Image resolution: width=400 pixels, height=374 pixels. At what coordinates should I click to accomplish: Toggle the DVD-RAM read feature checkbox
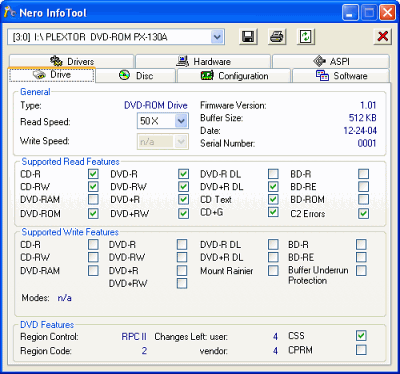93,199
